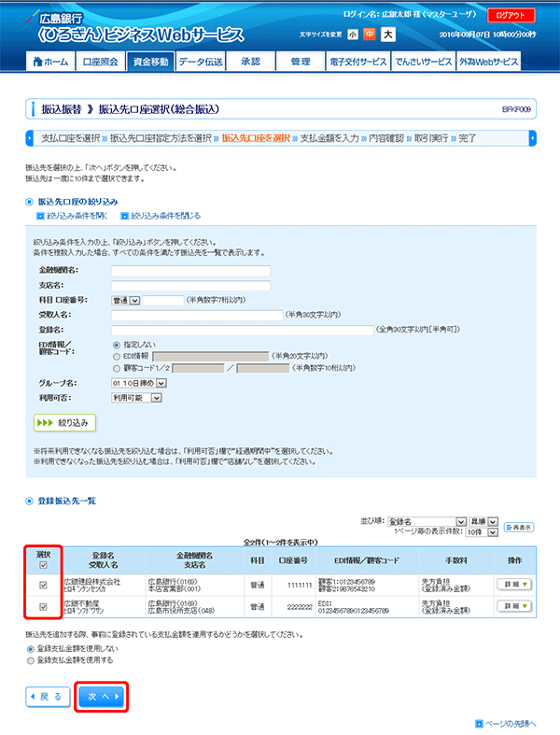Click the 絞り込み button
The image size is (560, 735).
coord(64,423)
